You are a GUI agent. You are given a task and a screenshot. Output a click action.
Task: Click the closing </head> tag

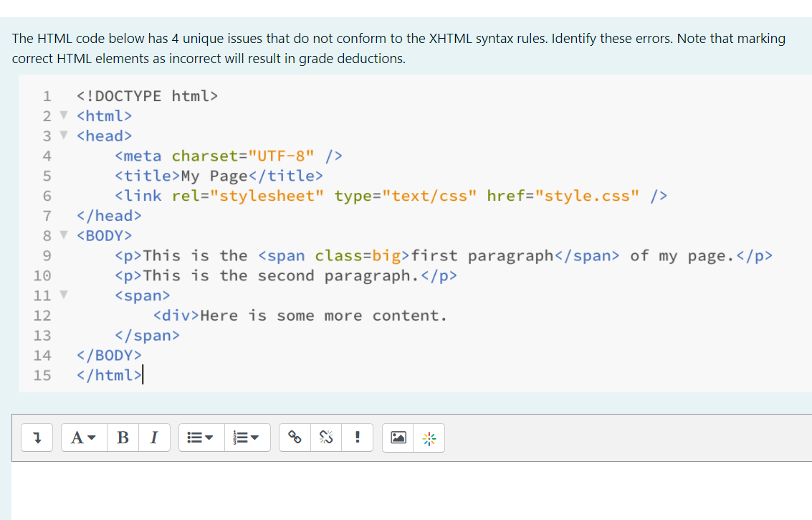(x=109, y=216)
